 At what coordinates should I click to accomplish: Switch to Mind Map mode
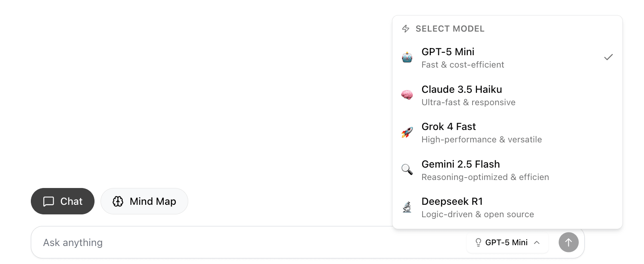[x=144, y=201]
